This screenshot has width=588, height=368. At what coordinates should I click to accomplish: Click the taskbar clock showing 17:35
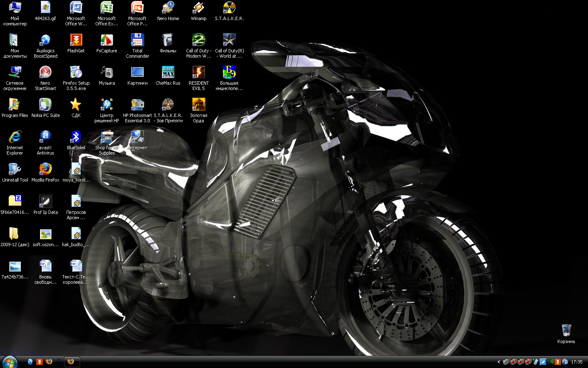coord(577,362)
